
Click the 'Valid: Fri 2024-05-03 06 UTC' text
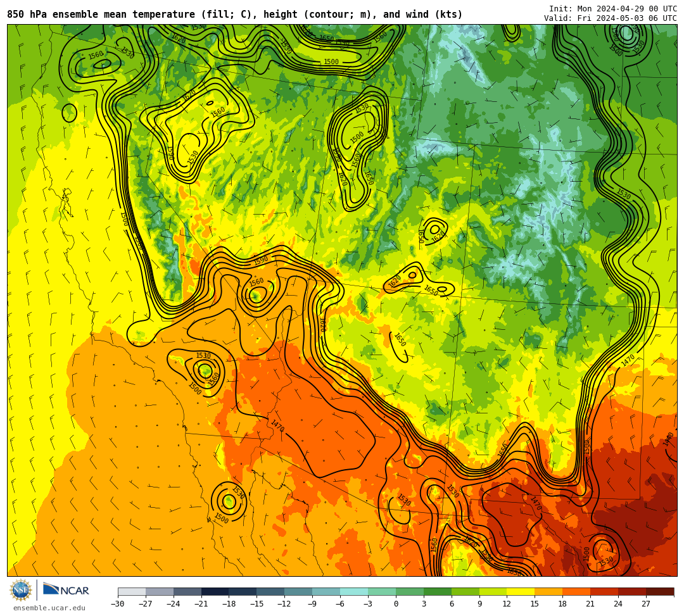coord(611,18)
